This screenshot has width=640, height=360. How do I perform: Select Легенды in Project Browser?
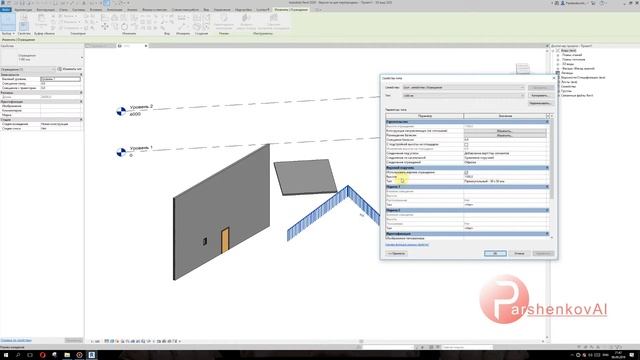(x=567, y=73)
